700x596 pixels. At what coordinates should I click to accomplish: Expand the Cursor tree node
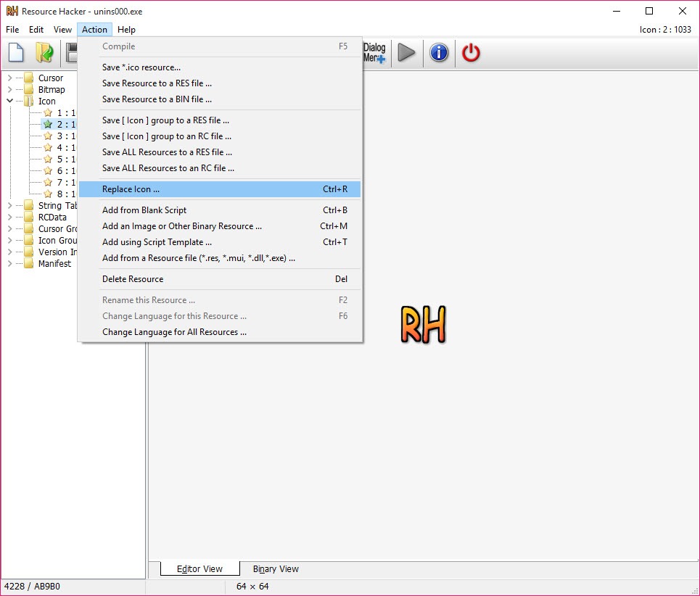point(10,78)
